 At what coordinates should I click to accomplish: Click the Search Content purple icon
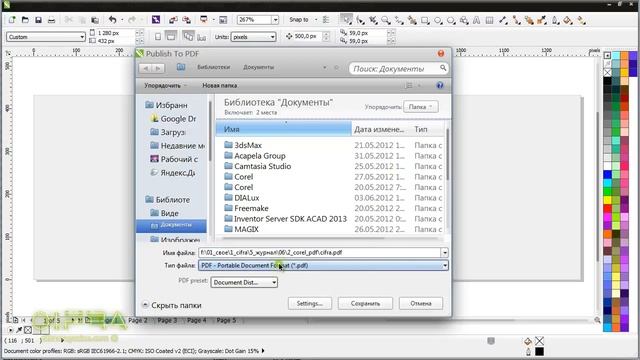(x=156, y=20)
